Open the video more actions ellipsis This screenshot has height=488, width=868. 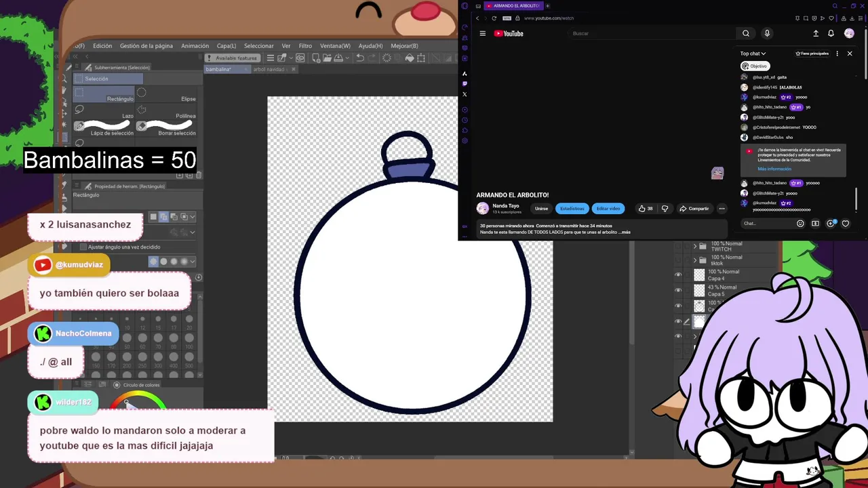click(722, 209)
